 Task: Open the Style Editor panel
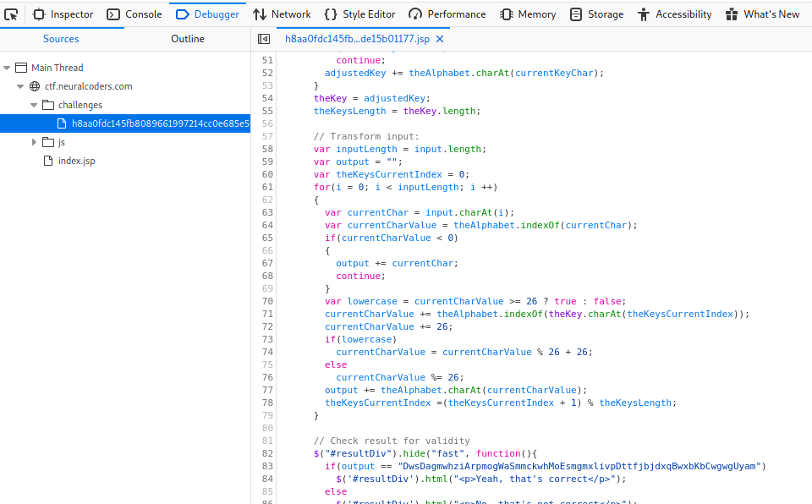click(x=359, y=14)
